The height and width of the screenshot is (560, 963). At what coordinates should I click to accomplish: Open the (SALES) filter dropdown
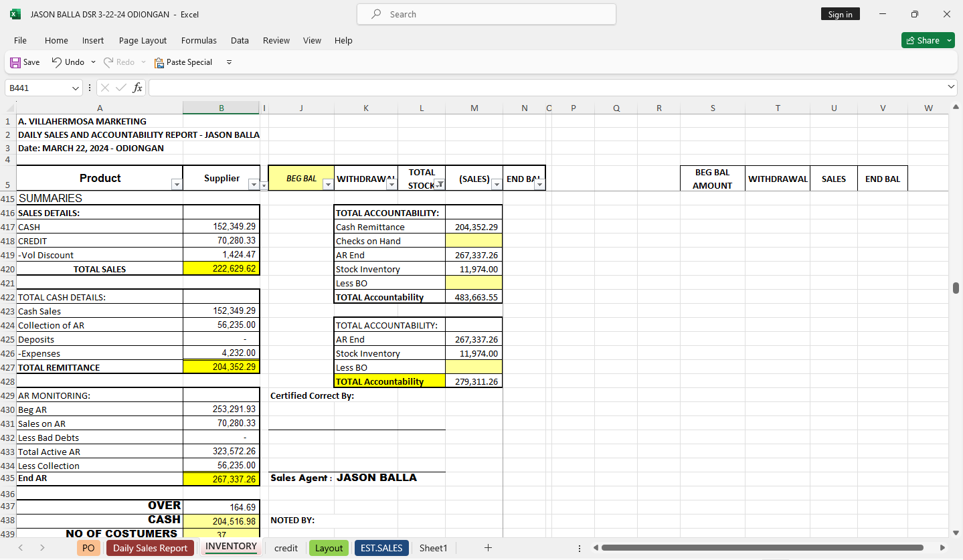(497, 185)
